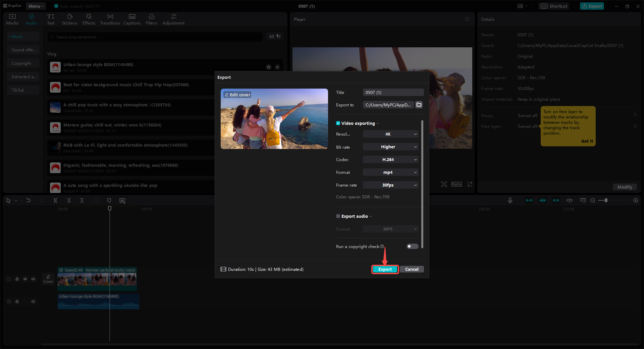Enable auto-snapping icon in timeline toolbar
The height and width of the screenshot is (349, 644).
543,200
